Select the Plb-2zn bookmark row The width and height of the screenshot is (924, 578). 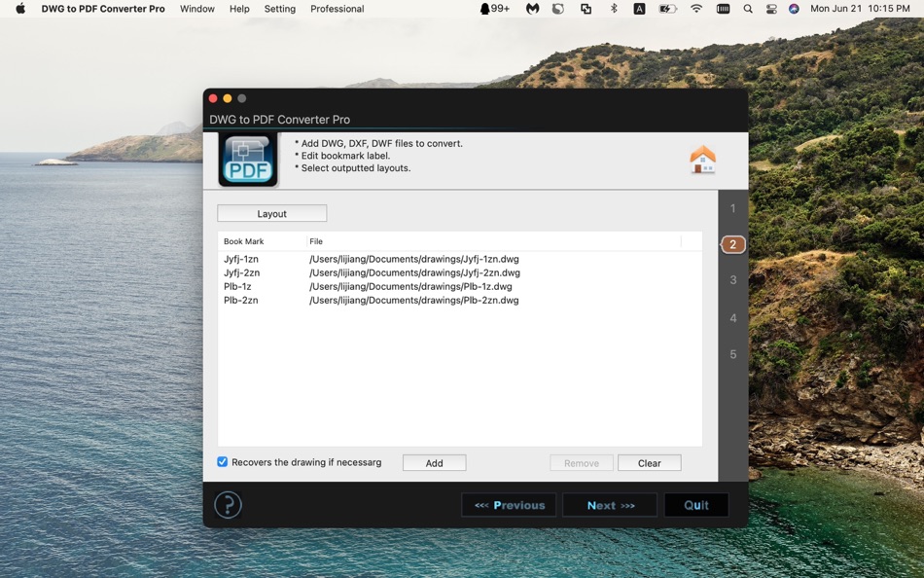[x=241, y=300]
